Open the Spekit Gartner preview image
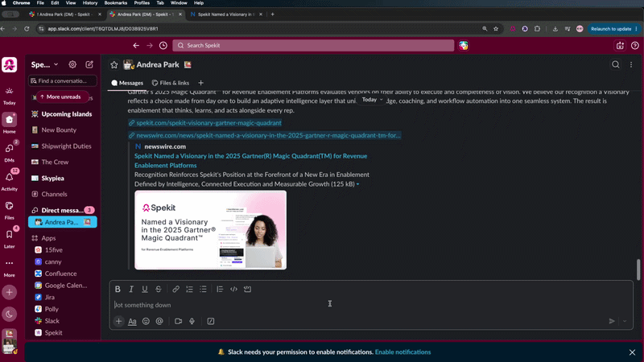This screenshot has height=362, width=644. 210,230
